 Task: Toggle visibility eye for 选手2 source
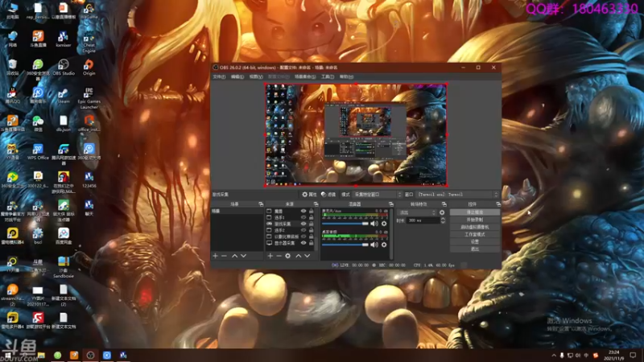coord(303,230)
